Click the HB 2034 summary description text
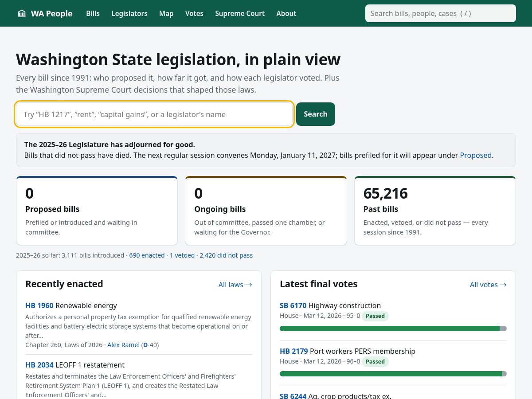The height and width of the screenshot is (399, 532). (131, 386)
